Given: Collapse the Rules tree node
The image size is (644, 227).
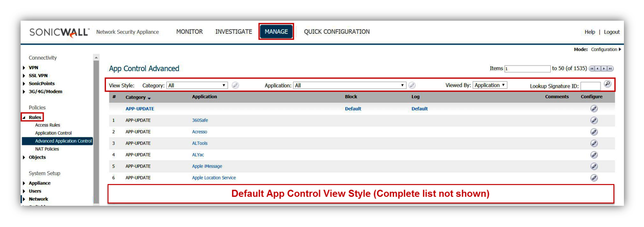Looking at the screenshot, I should pyautogui.click(x=24, y=117).
